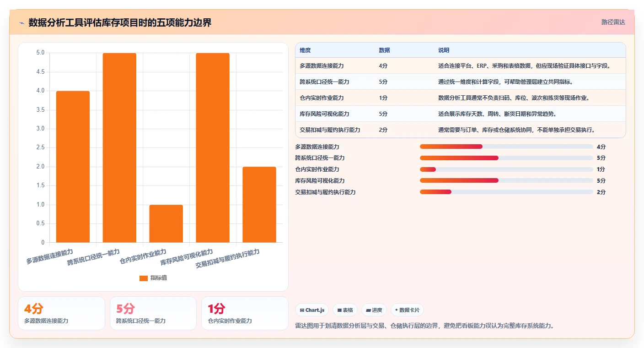Screen dimensions: 644x348
Task: Open the 4分 多源数据连接能力 data card
Action: coord(61,313)
